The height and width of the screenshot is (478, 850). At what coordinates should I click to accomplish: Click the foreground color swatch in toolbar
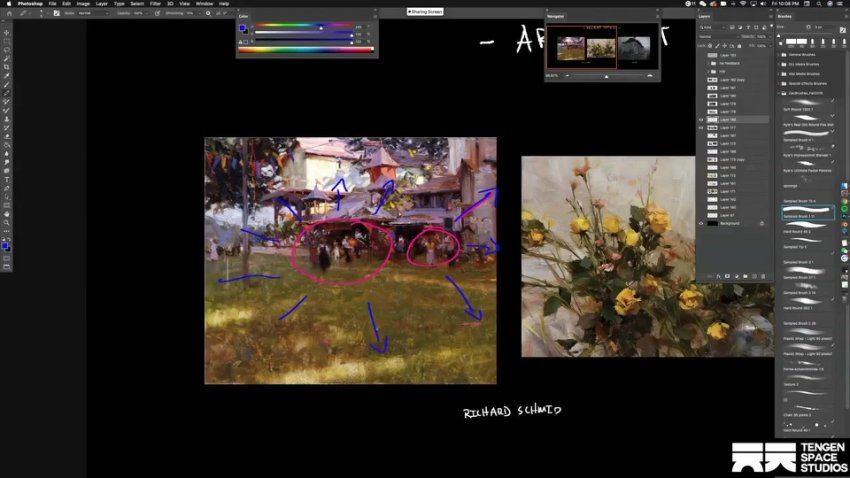pos(6,243)
